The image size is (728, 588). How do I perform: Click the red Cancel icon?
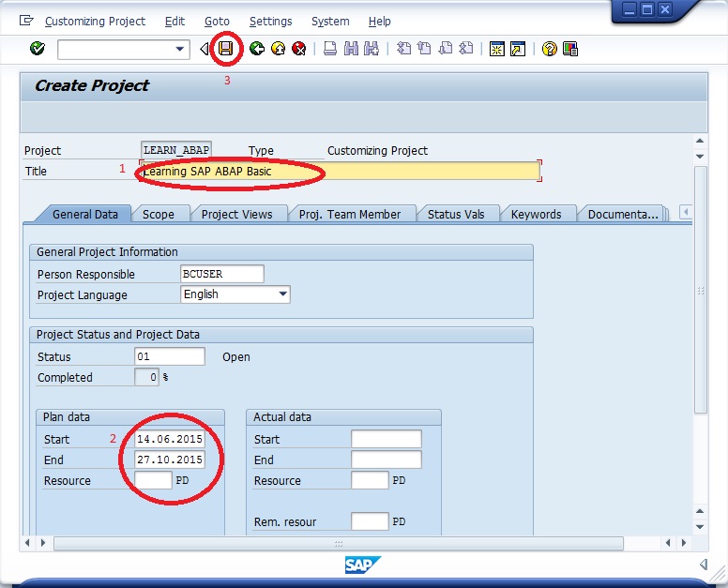299,48
